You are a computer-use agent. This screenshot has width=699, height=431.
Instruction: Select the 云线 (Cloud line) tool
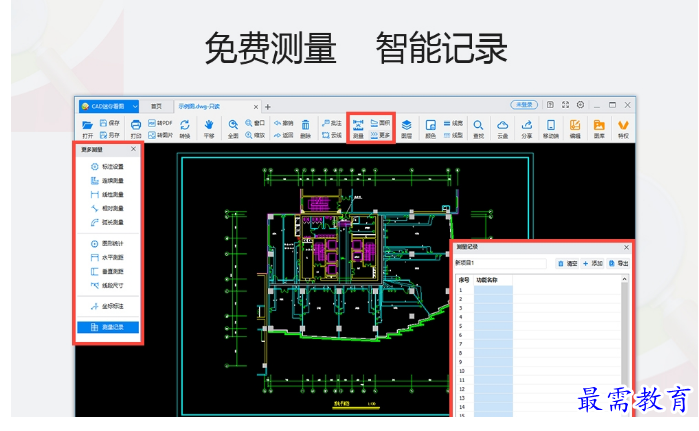tap(332, 135)
